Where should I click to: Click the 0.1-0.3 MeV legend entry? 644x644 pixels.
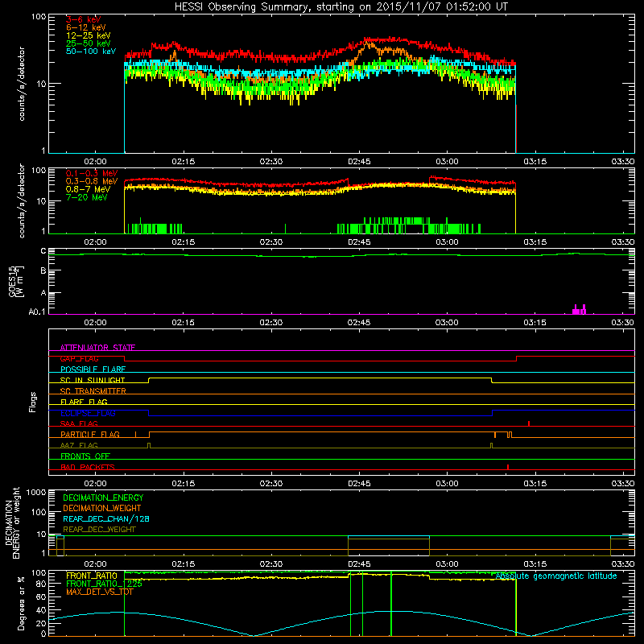(92, 173)
